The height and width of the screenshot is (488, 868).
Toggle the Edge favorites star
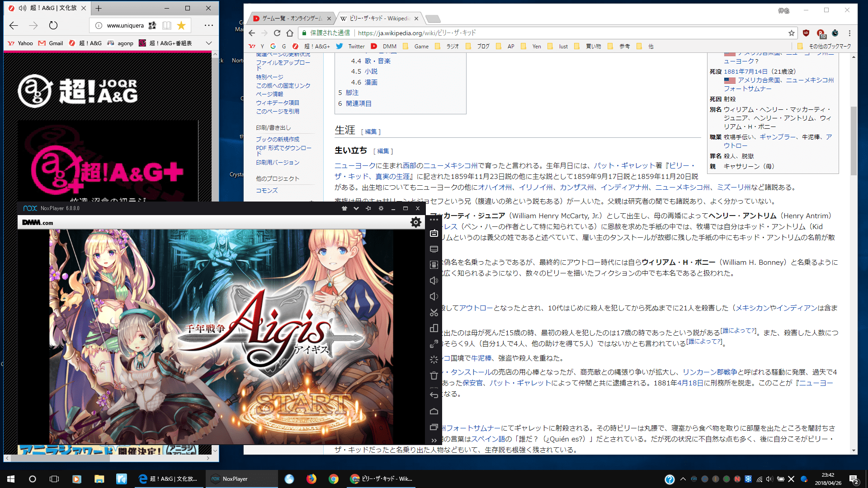click(x=181, y=25)
